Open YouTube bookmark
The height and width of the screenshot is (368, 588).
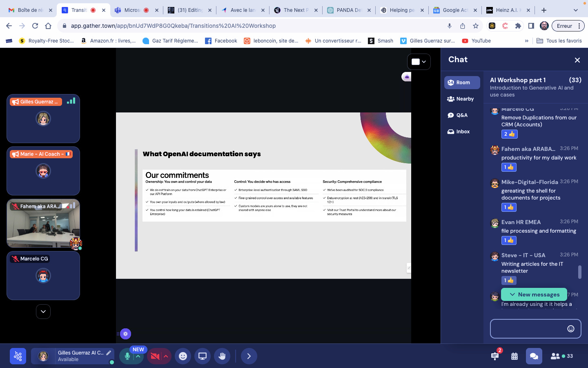[x=476, y=41]
